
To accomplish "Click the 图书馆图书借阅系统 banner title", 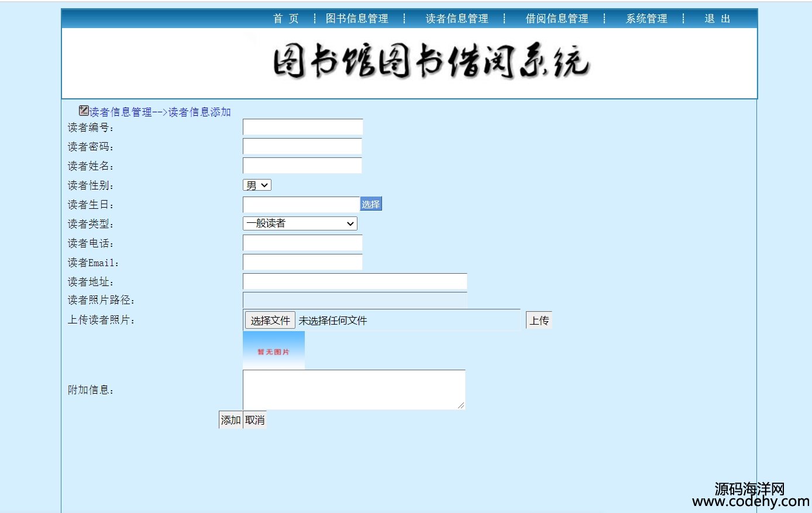I will [431, 61].
